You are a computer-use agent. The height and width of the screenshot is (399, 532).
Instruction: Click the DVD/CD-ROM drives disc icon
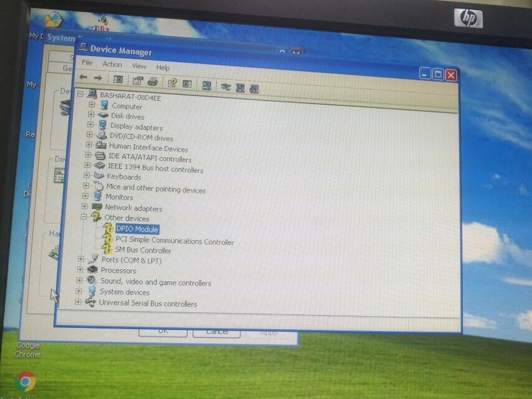pyautogui.click(x=102, y=135)
